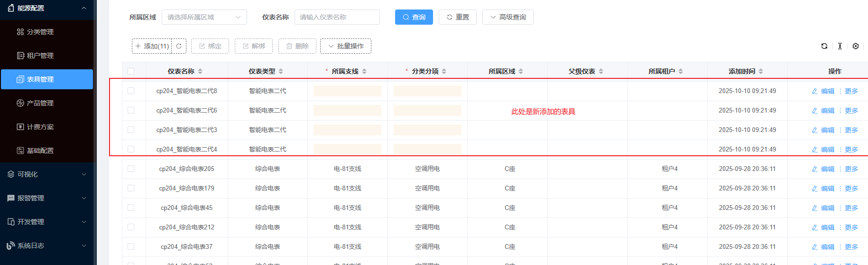Open the column settings gear icon
This screenshot has height=265, width=868.
(856, 46)
